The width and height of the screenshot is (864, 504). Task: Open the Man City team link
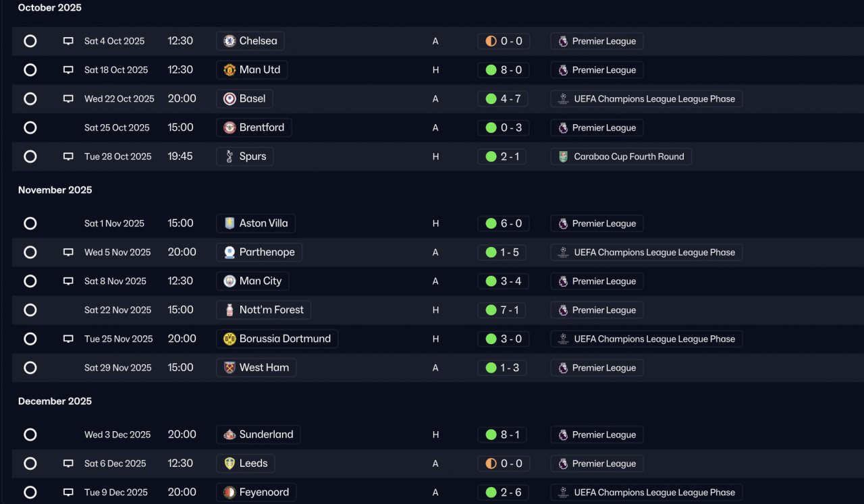(x=252, y=281)
